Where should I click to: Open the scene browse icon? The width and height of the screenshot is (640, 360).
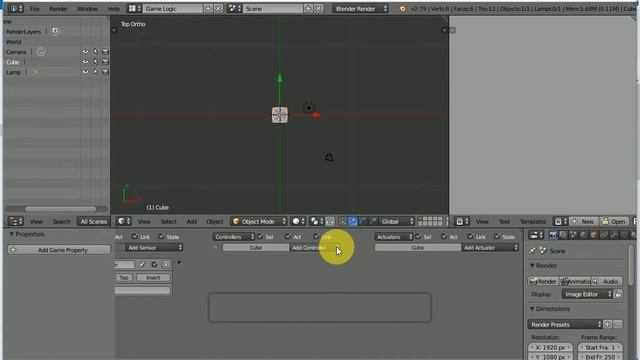(x=234, y=9)
